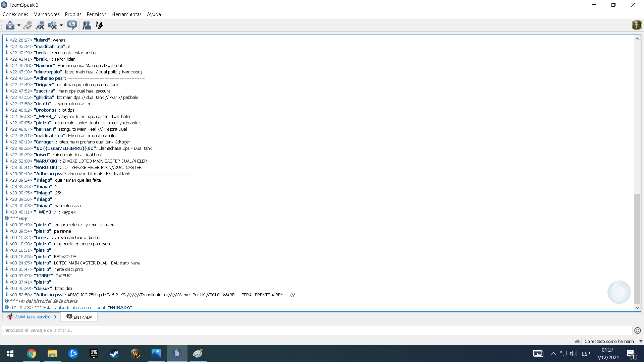Open the Conexiones menu

coord(15,14)
